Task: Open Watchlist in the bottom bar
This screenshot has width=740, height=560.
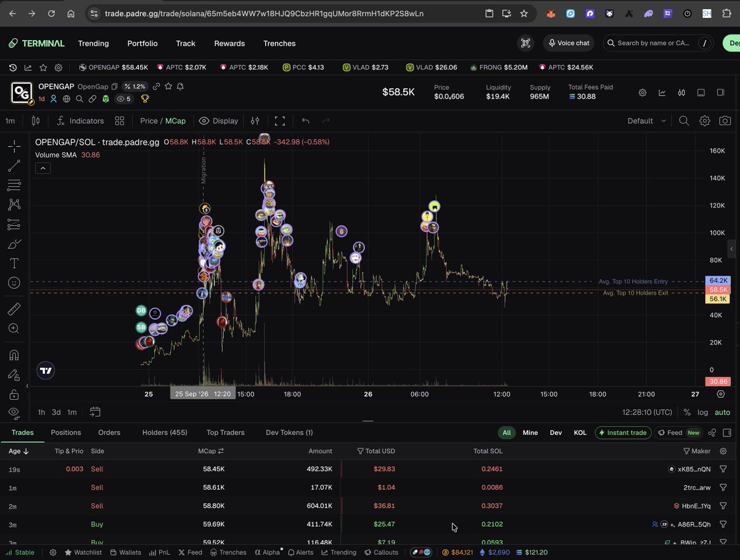Action: tap(82, 553)
